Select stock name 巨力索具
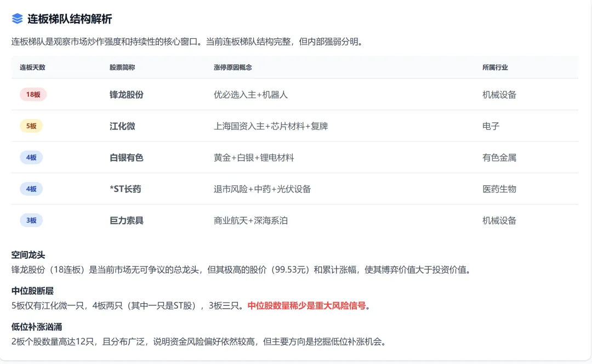 coord(127,220)
